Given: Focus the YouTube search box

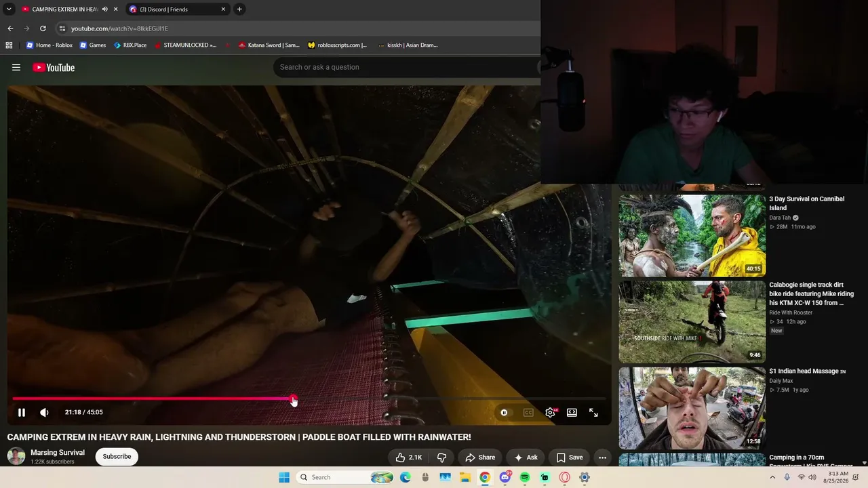Looking at the screenshot, I should [x=407, y=67].
